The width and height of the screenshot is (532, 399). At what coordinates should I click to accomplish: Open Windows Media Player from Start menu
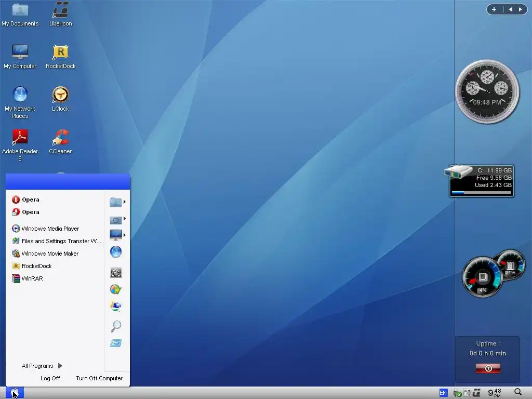pyautogui.click(x=46, y=229)
